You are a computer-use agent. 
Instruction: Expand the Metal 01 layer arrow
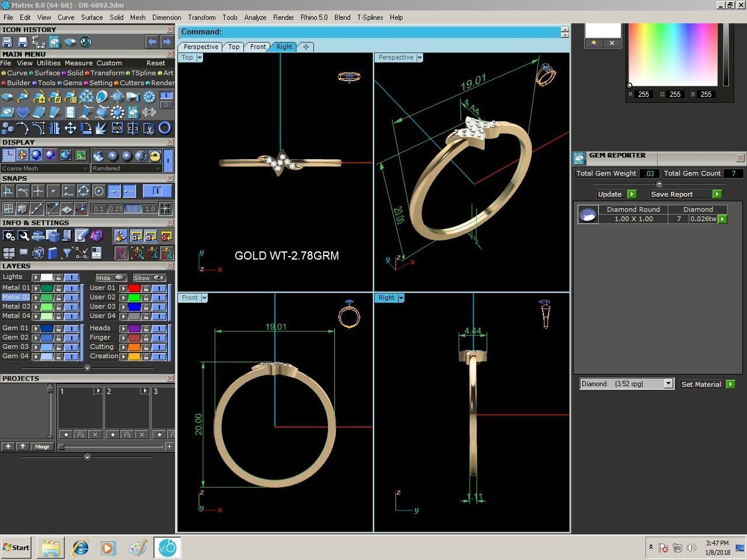click(x=36, y=288)
